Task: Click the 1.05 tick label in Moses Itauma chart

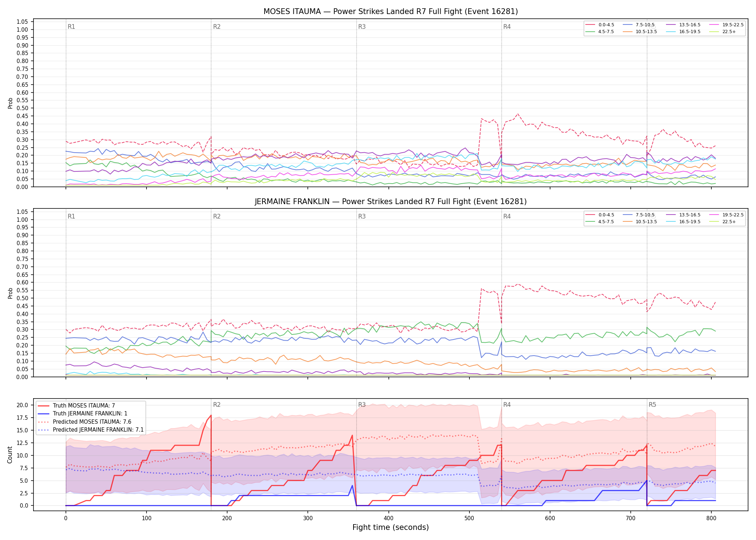Action: click(22, 22)
